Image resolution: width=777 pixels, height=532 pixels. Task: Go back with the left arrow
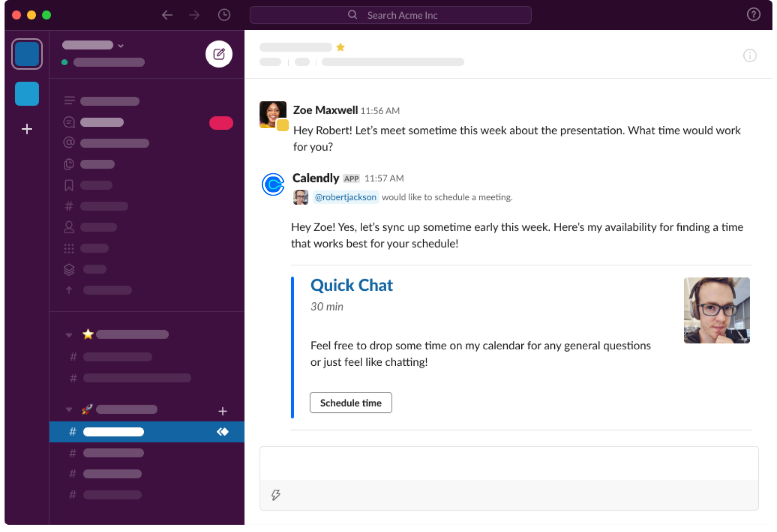coord(167,15)
